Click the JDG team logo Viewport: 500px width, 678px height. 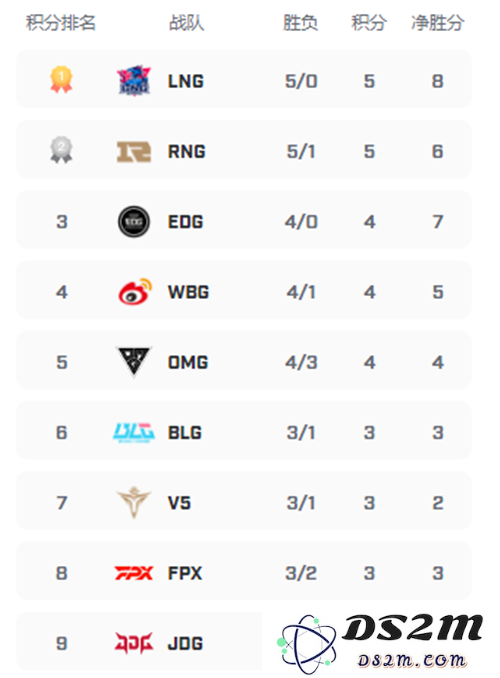click(x=134, y=643)
